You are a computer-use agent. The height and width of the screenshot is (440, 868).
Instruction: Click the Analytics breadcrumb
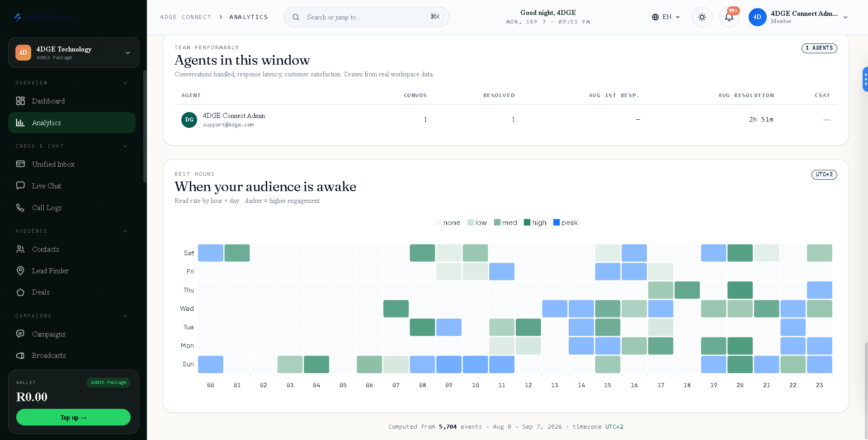click(248, 17)
